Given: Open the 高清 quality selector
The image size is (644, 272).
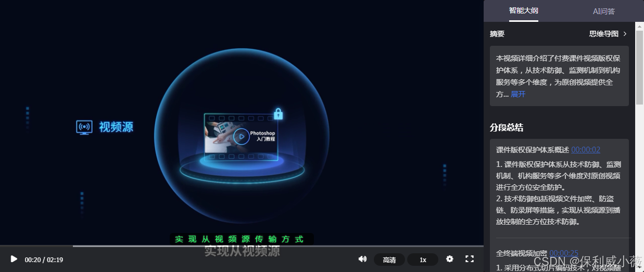Looking at the screenshot, I should (389, 260).
